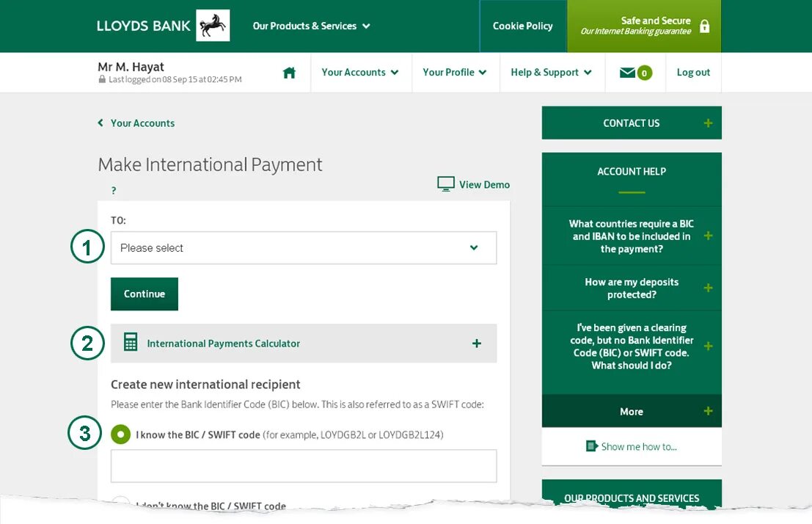Open the mail inbox envelope icon
This screenshot has width=812, height=524.
coord(627,73)
